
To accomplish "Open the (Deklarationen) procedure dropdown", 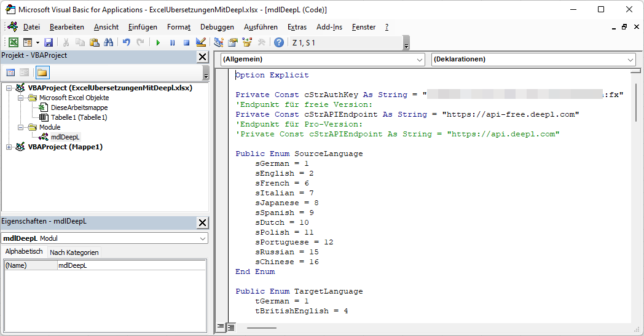I will click(x=630, y=60).
